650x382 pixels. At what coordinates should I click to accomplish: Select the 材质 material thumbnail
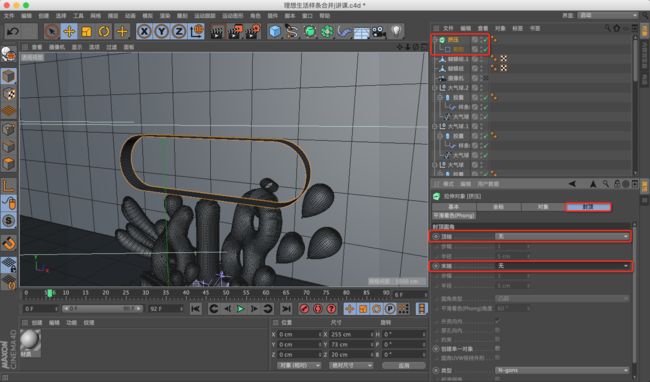point(30,342)
